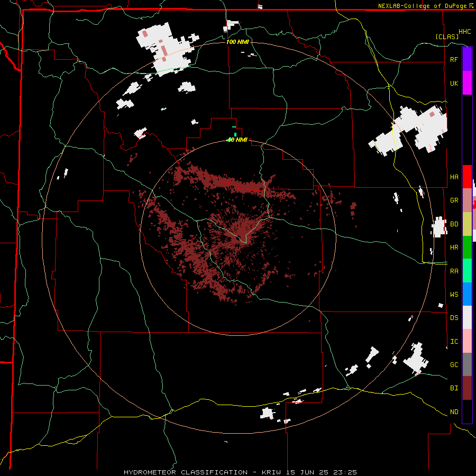Click the WS legend label
Viewport: 476px width, 476px height.
(454, 295)
